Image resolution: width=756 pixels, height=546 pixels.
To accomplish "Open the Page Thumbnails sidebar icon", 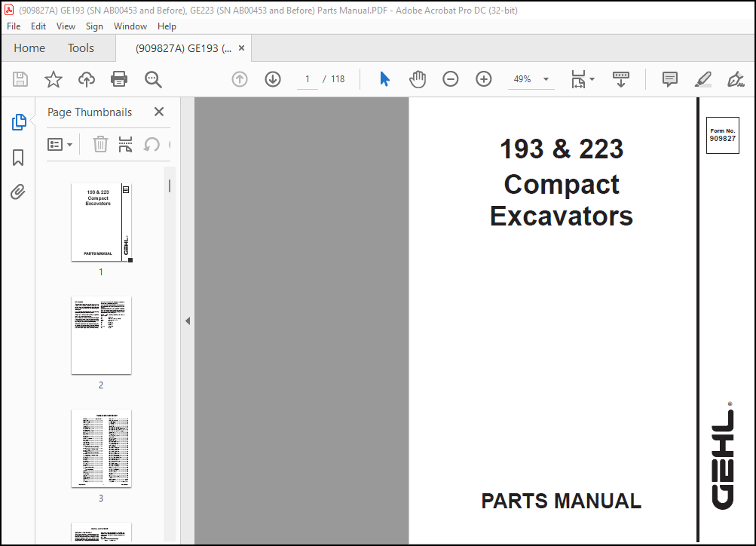I will [x=19, y=122].
